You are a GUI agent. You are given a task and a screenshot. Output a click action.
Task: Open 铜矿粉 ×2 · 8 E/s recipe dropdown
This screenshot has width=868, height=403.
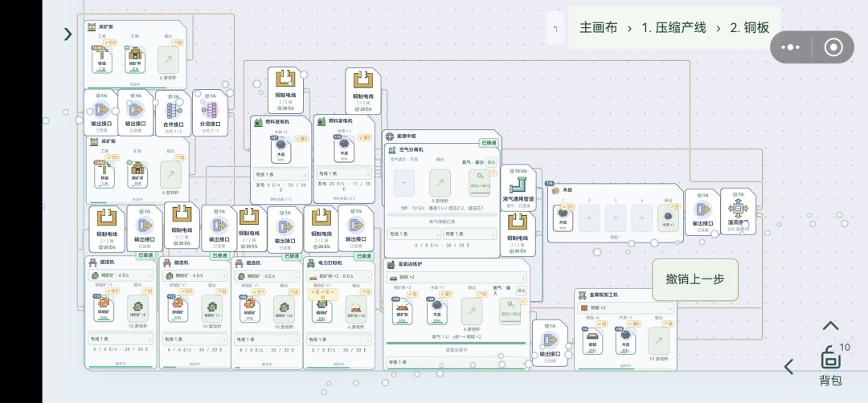(x=339, y=276)
